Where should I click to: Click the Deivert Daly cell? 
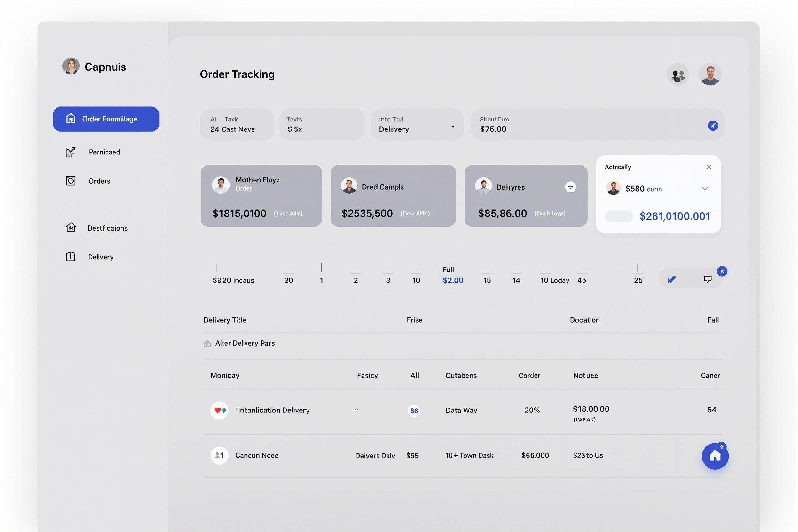(x=375, y=456)
